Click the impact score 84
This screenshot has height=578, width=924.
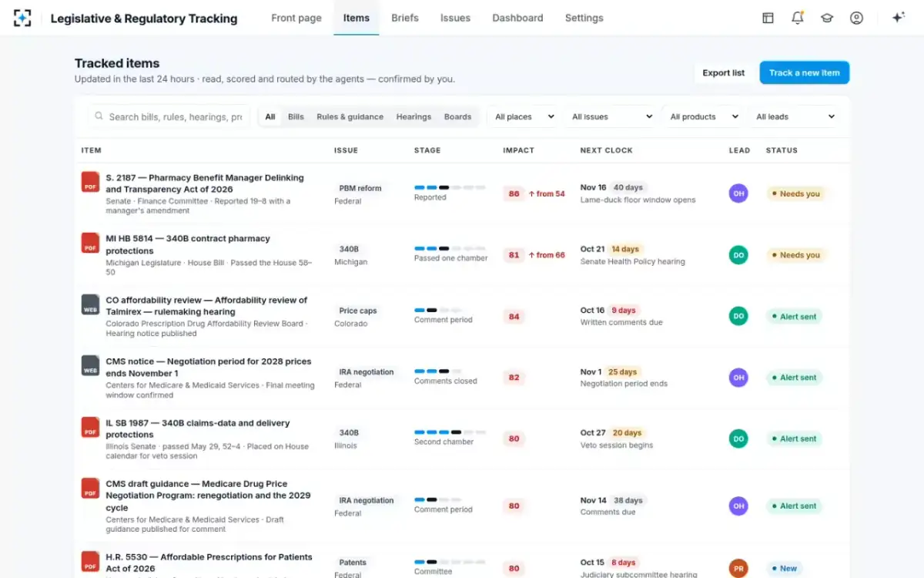[514, 317]
